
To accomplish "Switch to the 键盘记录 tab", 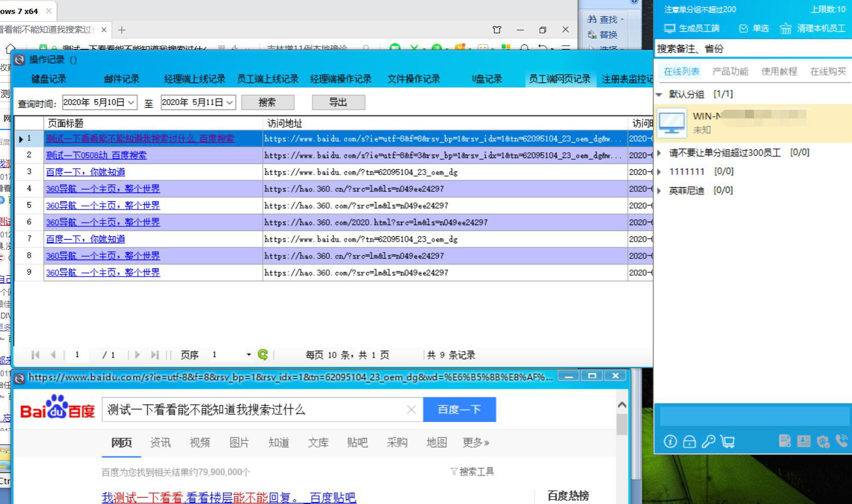I will click(49, 79).
